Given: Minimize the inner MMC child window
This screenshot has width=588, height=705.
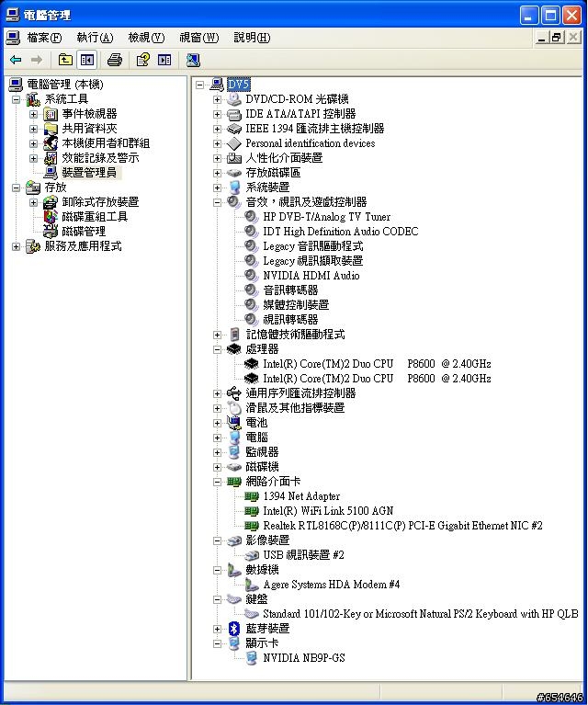Looking at the screenshot, I should [542, 37].
